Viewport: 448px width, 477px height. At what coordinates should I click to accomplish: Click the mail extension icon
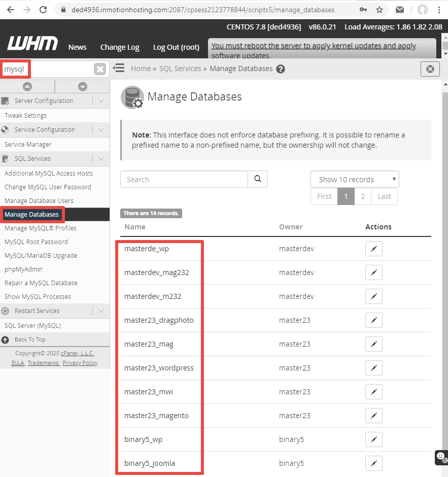coord(400,10)
